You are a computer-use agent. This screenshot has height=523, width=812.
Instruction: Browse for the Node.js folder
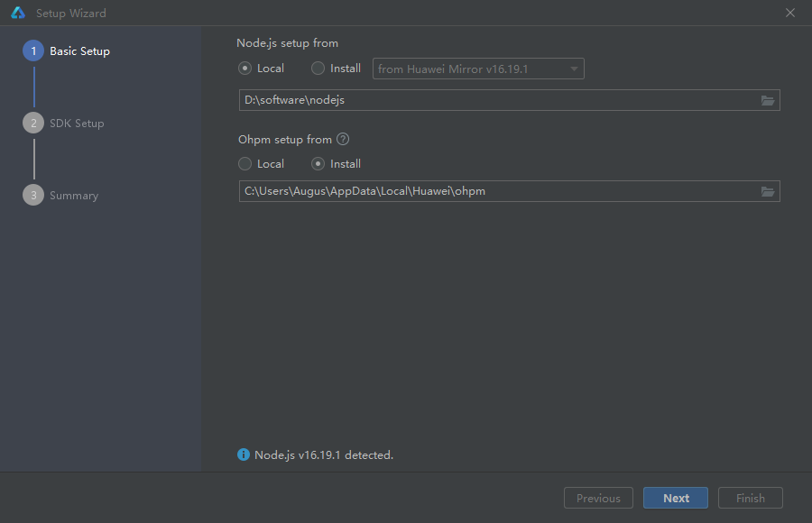768,100
